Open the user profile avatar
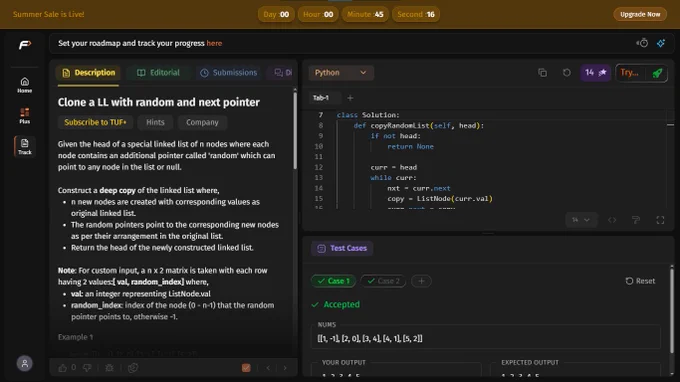680x382 pixels. (25, 363)
